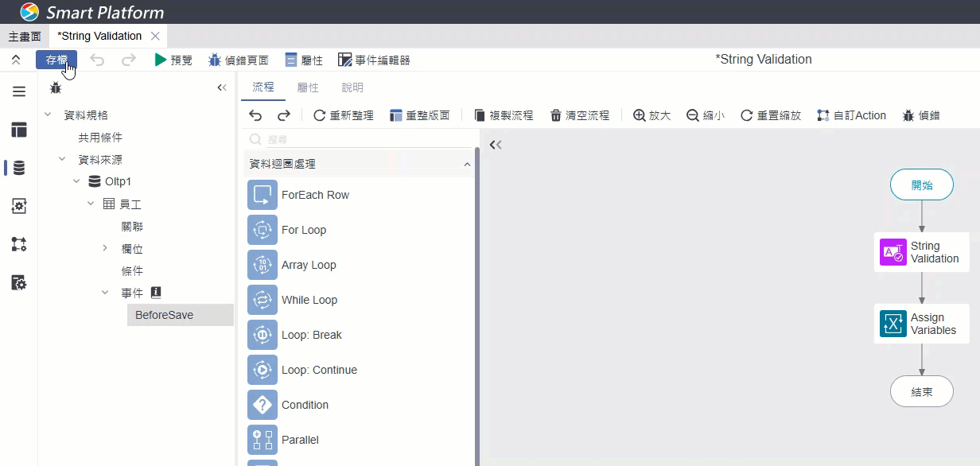Screen dimensions: 980x466
Task: Collapse the 資料迴圈處理 section
Action: [467, 164]
